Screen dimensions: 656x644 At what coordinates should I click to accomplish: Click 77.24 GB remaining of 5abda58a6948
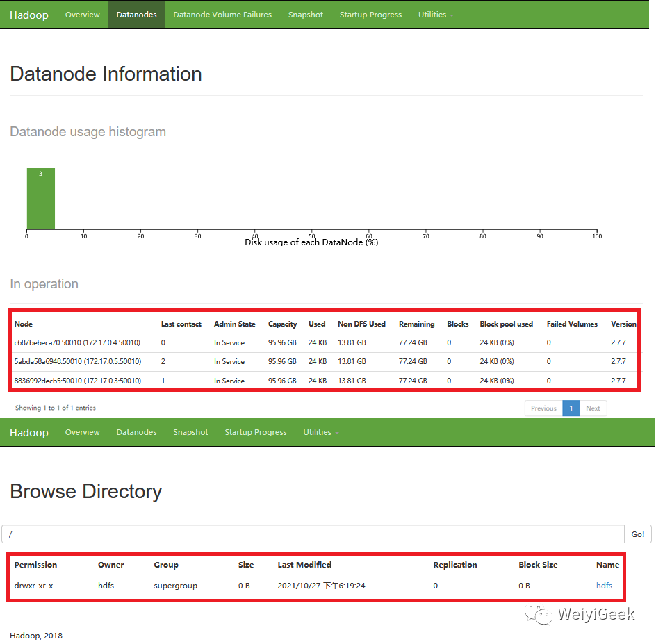click(413, 361)
